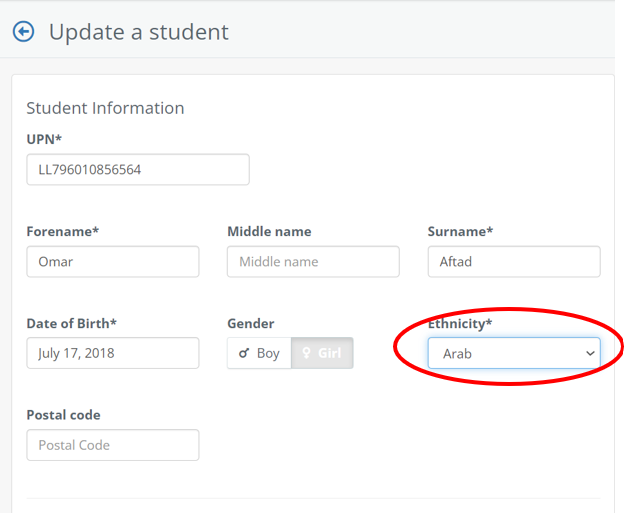Select Boy as the gender
The width and height of the screenshot is (625, 529).
pos(259,353)
